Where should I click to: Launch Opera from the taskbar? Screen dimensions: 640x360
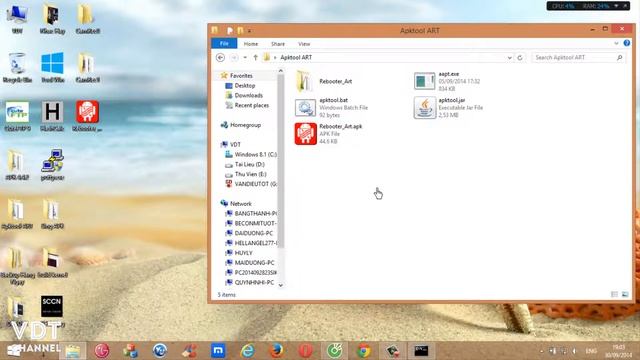306,351
